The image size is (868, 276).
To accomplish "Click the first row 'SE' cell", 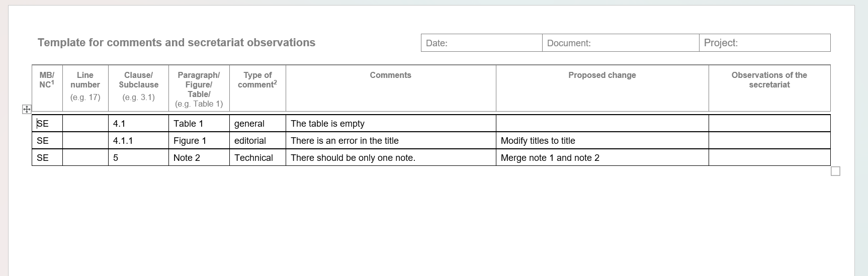I will tap(47, 124).
